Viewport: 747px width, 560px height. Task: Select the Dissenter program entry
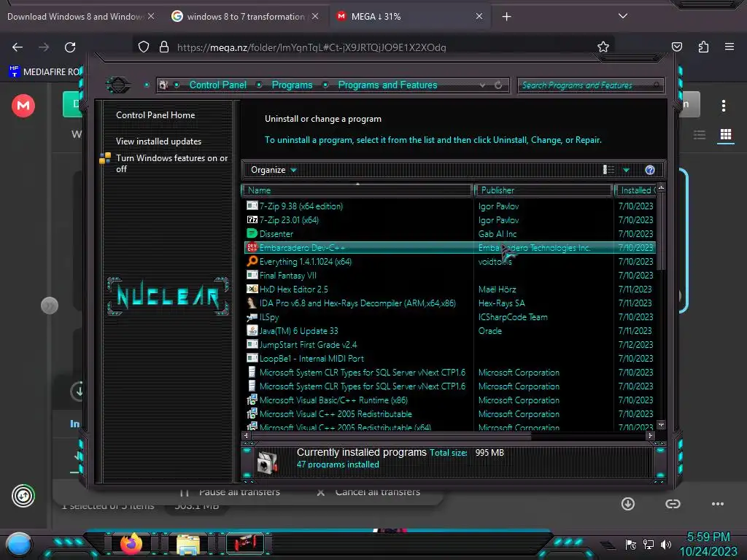[449, 234]
